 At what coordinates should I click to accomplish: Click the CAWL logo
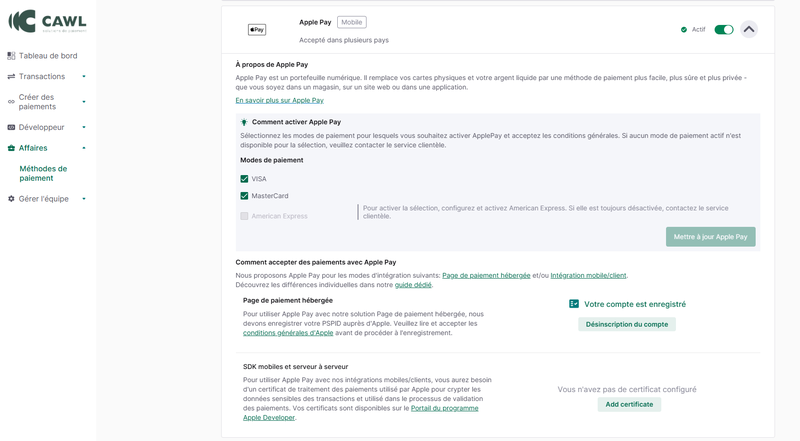point(47,21)
